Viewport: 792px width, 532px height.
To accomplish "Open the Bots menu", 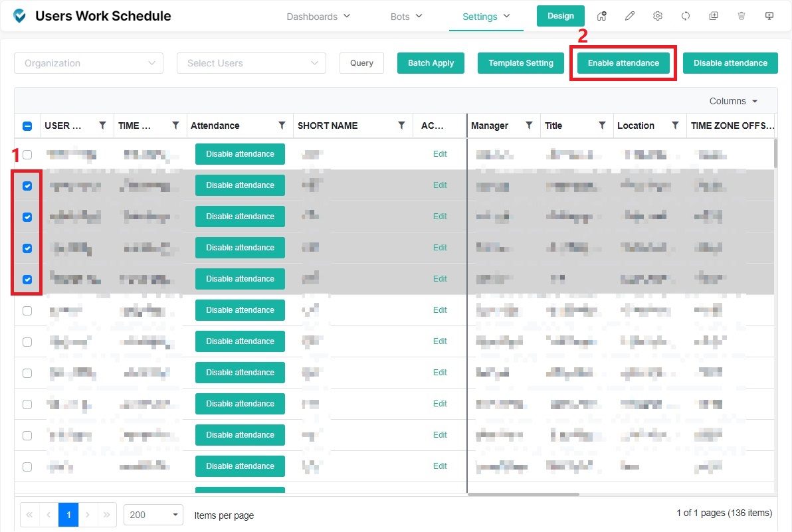I will 406,17.
